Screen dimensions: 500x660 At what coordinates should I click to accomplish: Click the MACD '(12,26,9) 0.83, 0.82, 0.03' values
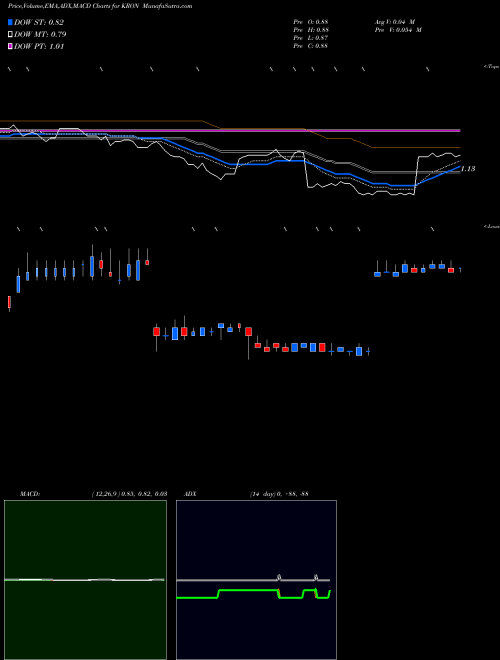130,494
